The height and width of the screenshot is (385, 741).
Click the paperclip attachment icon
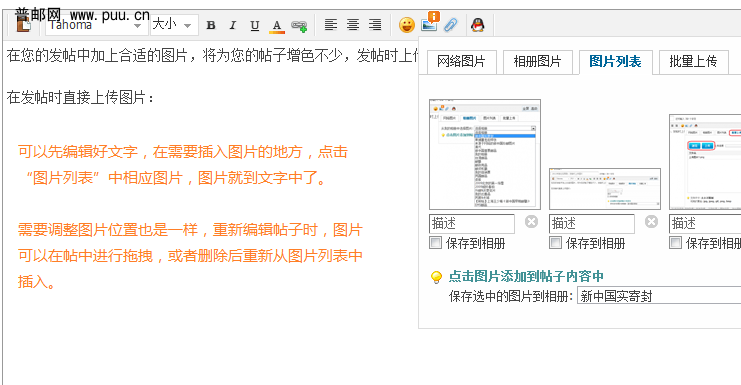pyautogui.click(x=451, y=25)
